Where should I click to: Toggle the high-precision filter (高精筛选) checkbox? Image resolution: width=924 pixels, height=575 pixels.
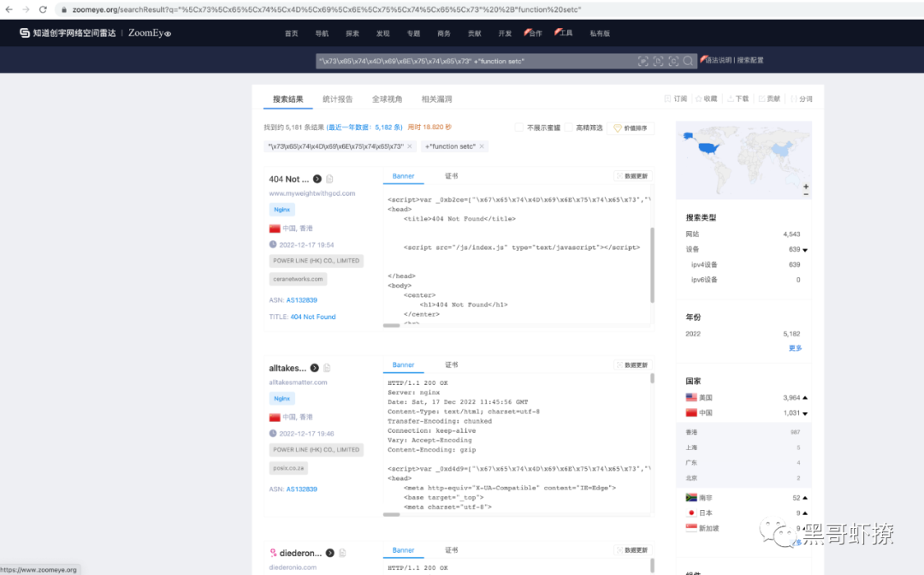568,127
